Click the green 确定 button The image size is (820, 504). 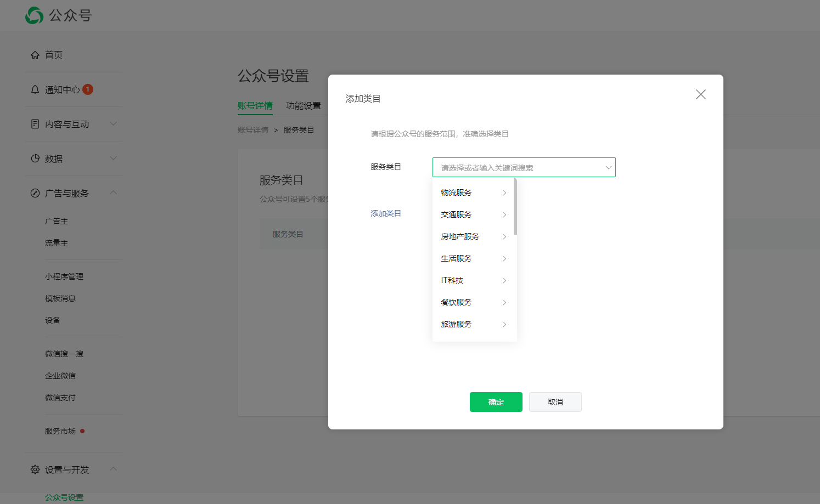(496, 402)
